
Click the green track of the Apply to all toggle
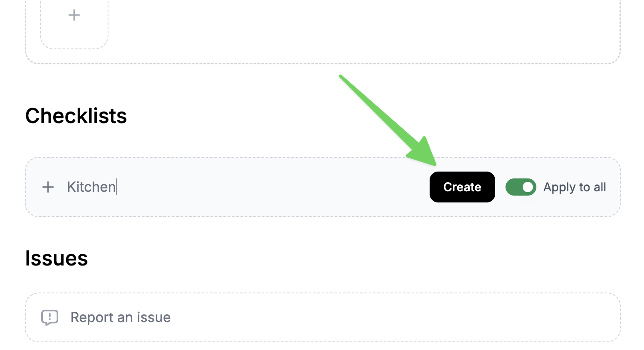[x=514, y=187]
